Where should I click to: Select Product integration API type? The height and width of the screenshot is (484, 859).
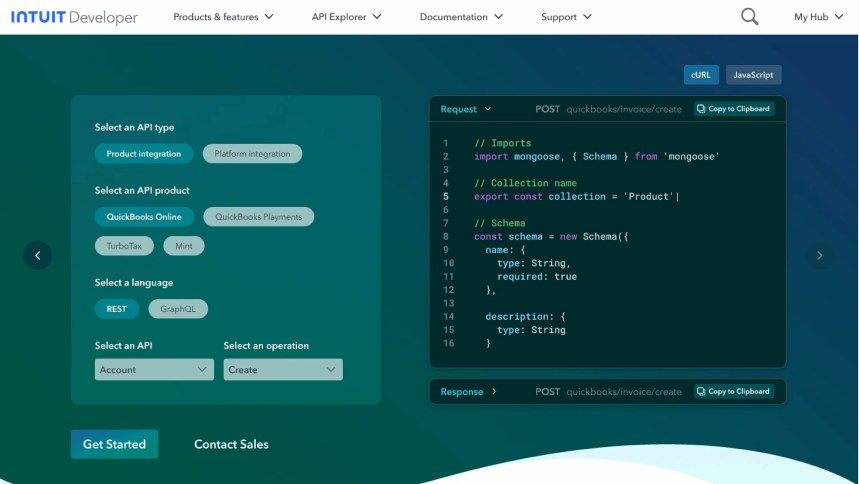144,154
